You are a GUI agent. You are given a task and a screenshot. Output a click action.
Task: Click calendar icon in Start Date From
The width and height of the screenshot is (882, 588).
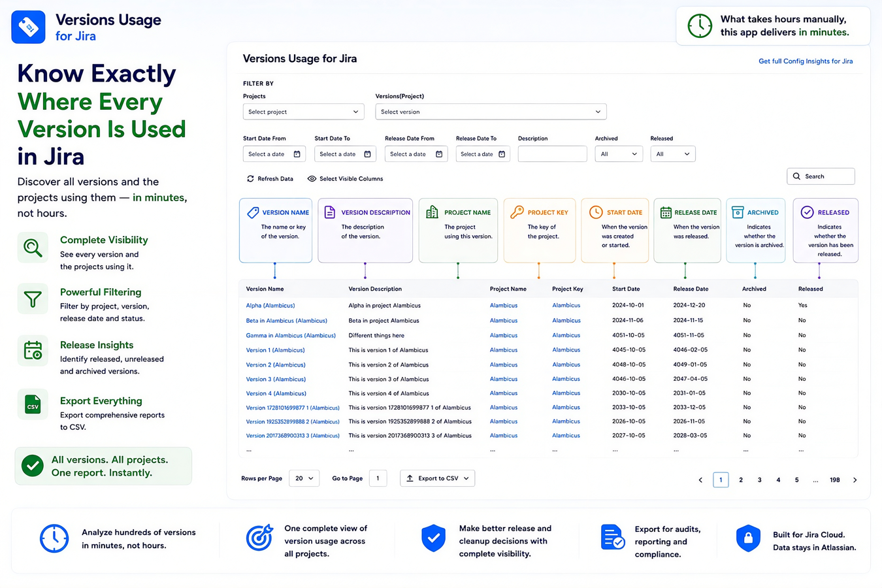click(x=297, y=154)
